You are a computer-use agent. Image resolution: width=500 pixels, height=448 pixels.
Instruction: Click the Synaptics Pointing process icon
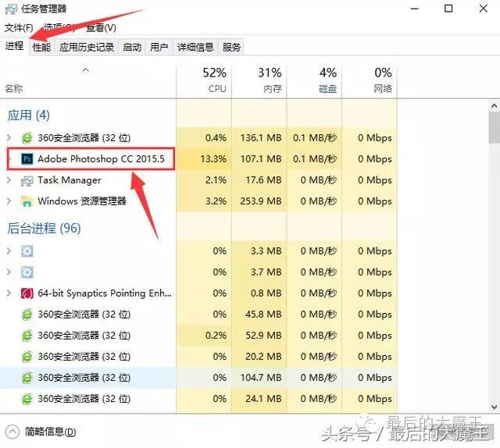(x=27, y=293)
